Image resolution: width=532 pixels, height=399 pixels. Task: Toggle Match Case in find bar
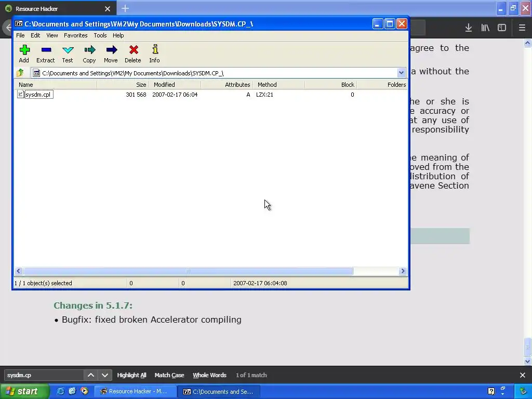point(169,375)
